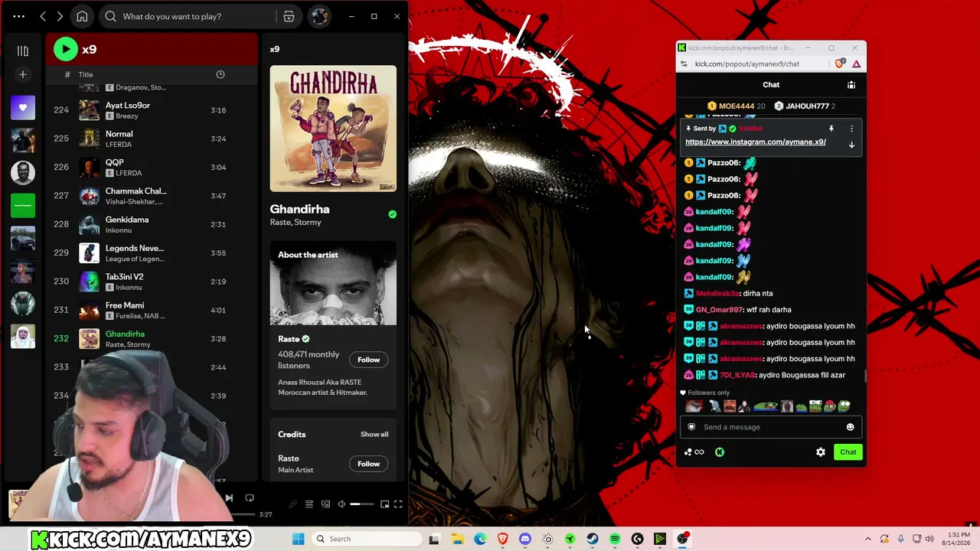Go back in Spotify navigation
The height and width of the screenshot is (551, 980).
click(43, 16)
